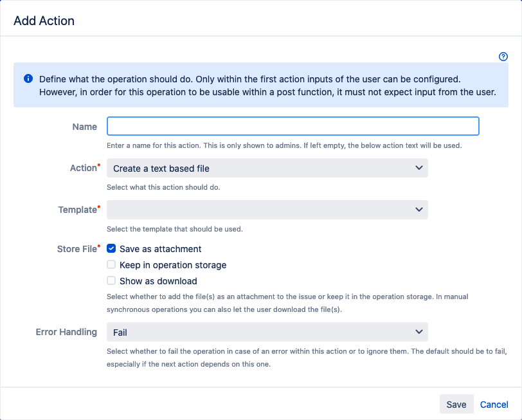Tick the Show as download checkbox
Viewport: 522px width, 420px height.
(111, 280)
